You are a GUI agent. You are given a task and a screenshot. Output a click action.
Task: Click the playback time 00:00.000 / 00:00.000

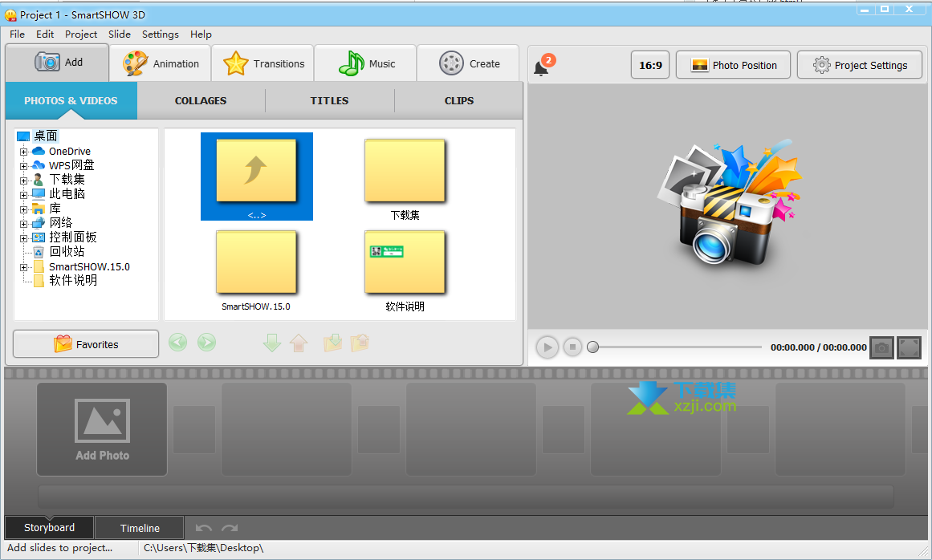tap(819, 347)
